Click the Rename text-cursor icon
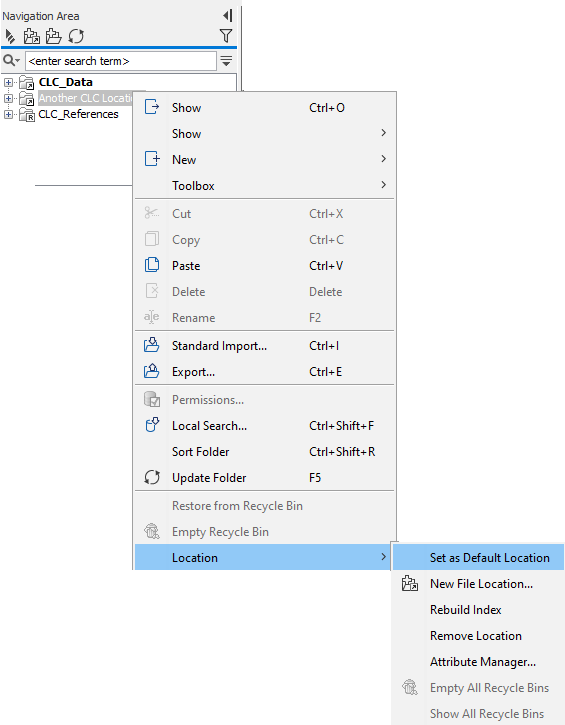 click(x=151, y=317)
